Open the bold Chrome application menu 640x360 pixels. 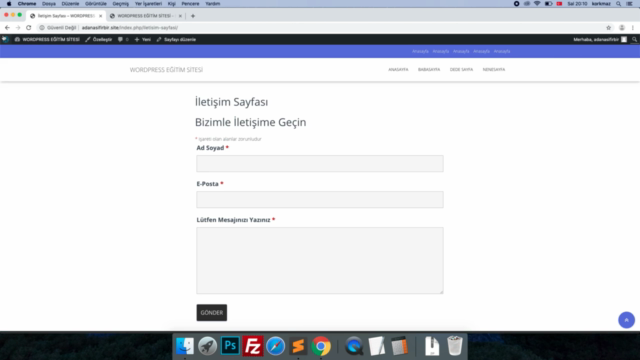click(27, 4)
